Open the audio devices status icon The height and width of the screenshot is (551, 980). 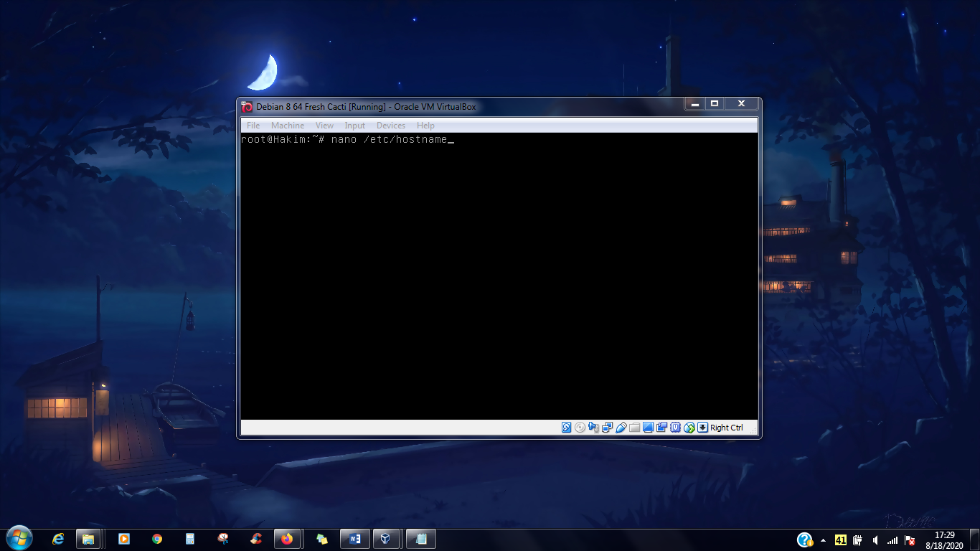click(594, 428)
